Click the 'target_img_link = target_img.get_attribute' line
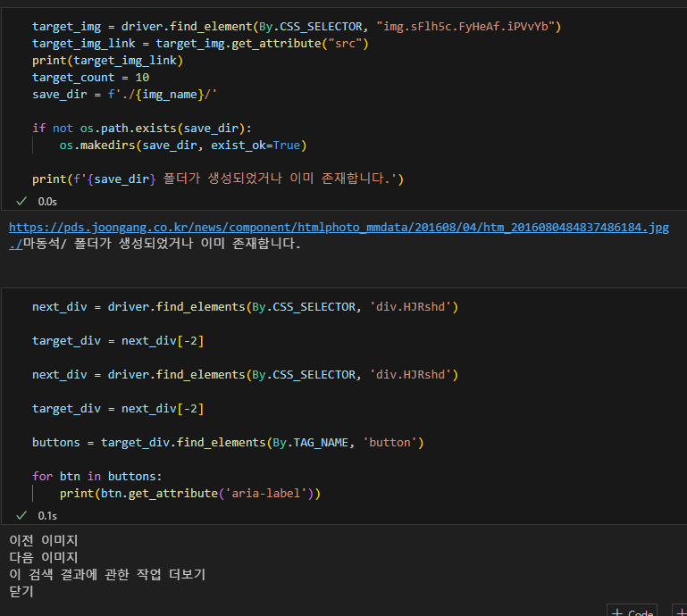This screenshot has height=616, width=687. pos(200,44)
